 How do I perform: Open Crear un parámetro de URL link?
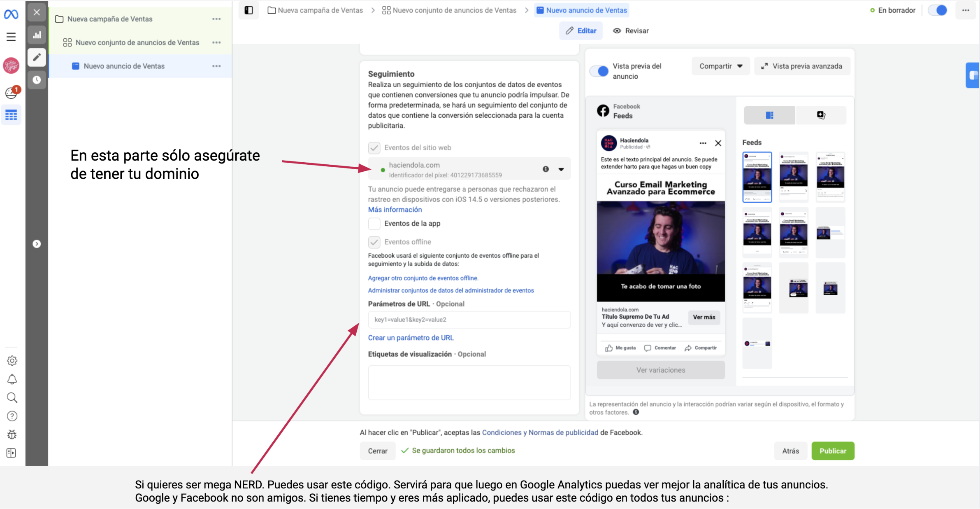click(x=411, y=338)
